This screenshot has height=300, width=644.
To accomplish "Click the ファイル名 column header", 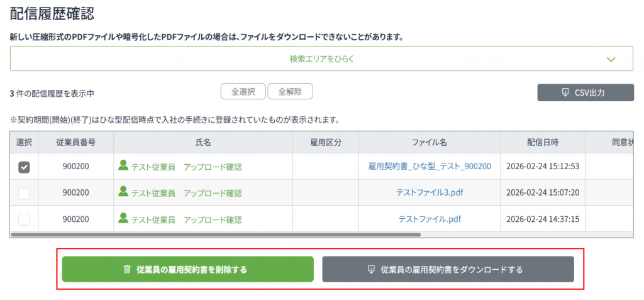I will 429,143.
